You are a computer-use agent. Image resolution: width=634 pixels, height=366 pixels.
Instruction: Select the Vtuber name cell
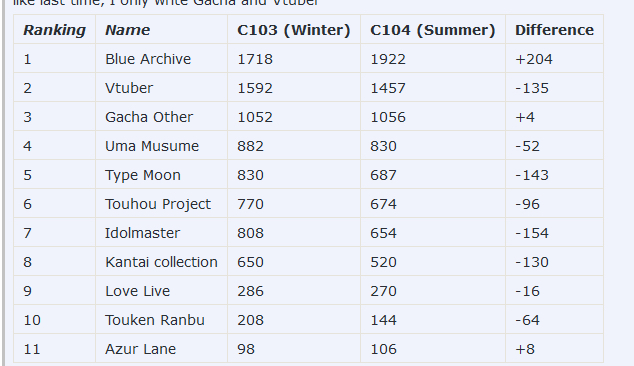pos(161,88)
